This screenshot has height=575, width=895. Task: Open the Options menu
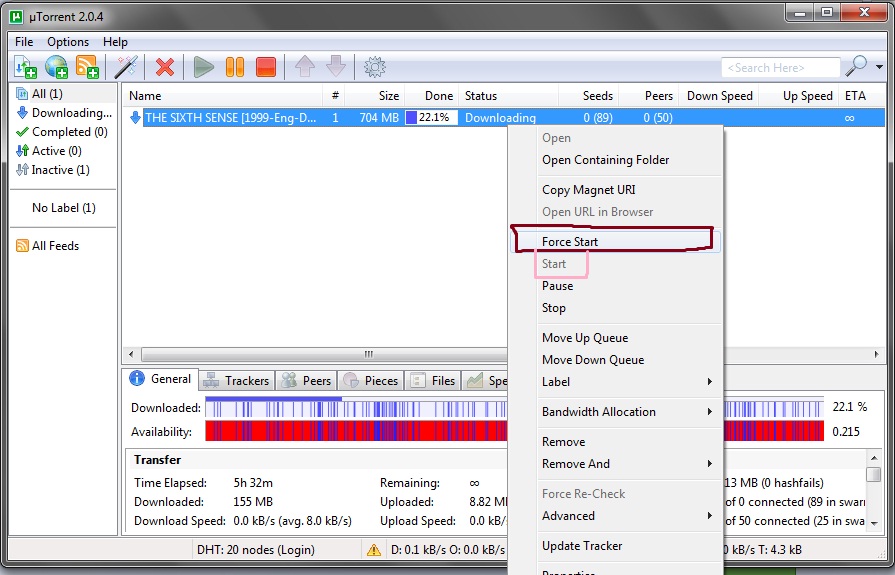coord(68,42)
